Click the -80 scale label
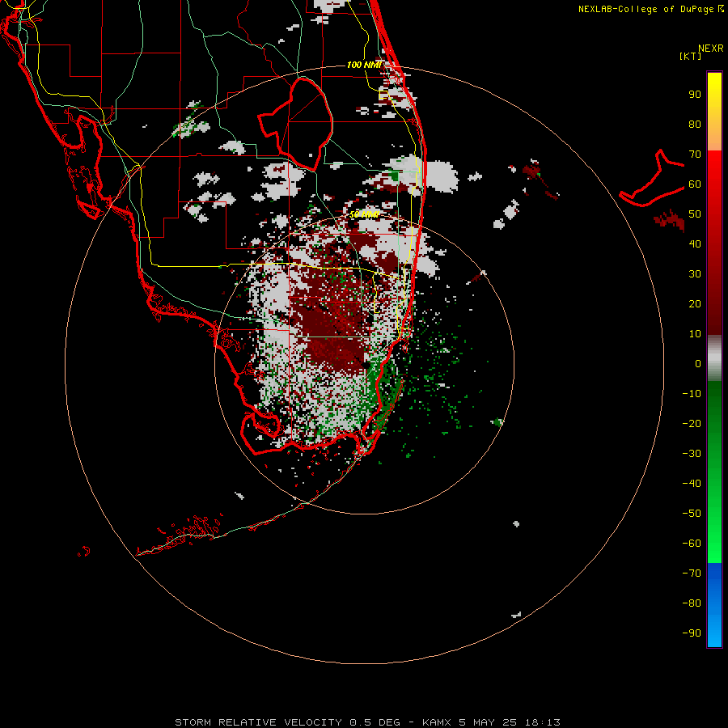The width and height of the screenshot is (728, 728). click(692, 603)
